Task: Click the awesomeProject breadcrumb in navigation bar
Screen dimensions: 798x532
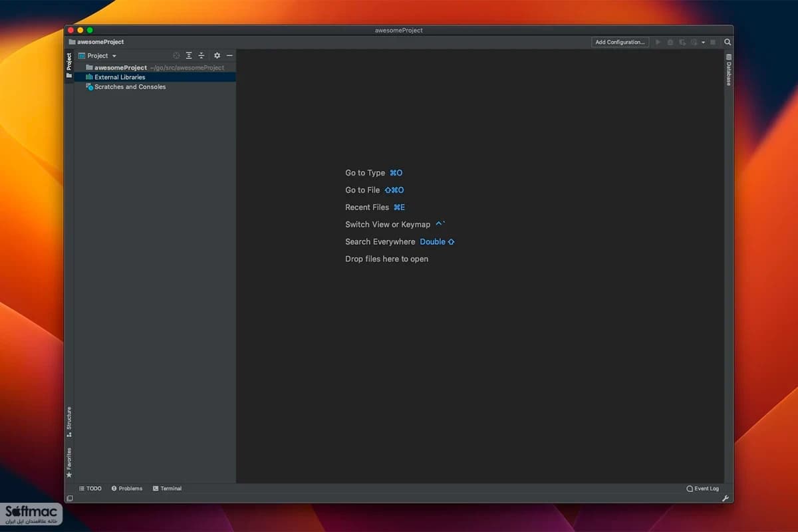Action: tap(96, 42)
